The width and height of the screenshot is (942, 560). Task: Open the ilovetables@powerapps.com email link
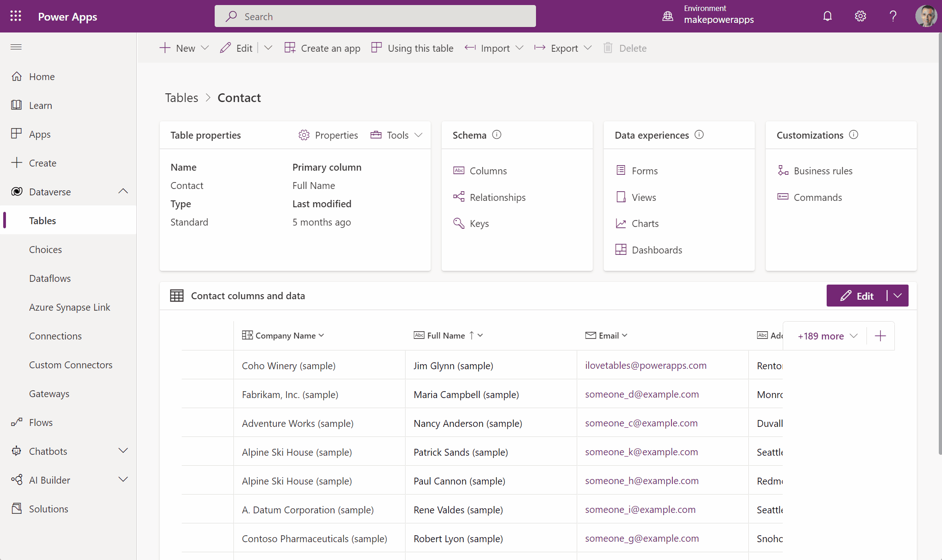coord(645,365)
